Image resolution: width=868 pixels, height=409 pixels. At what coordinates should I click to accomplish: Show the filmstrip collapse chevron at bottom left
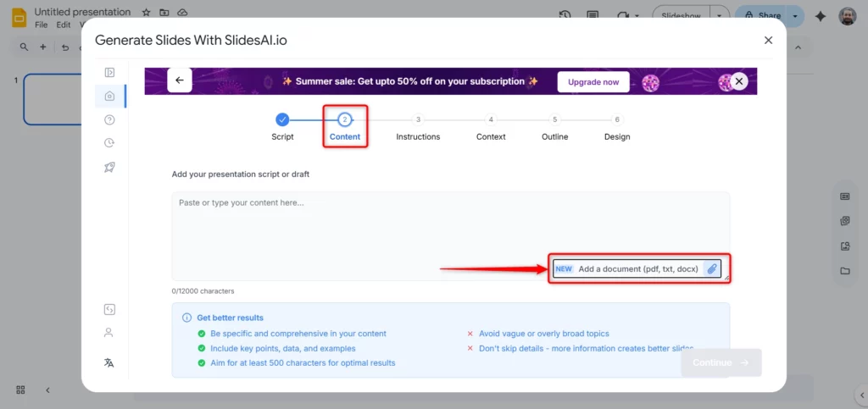click(x=47, y=390)
